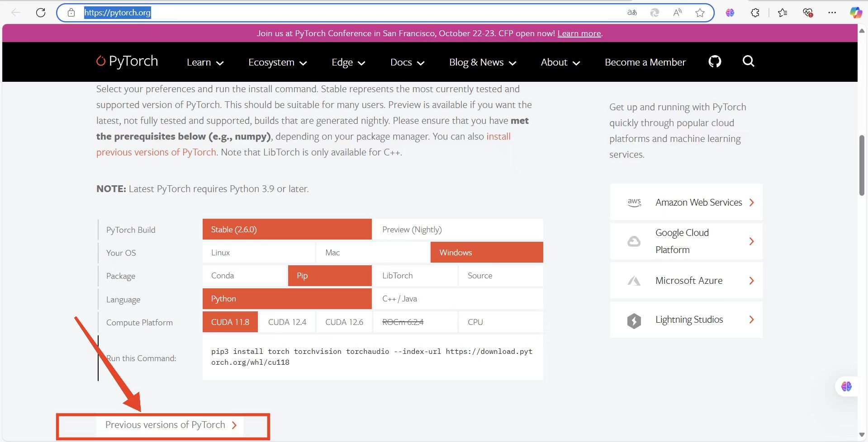Select the Stable (2.6.0) build

tap(287, 230)
